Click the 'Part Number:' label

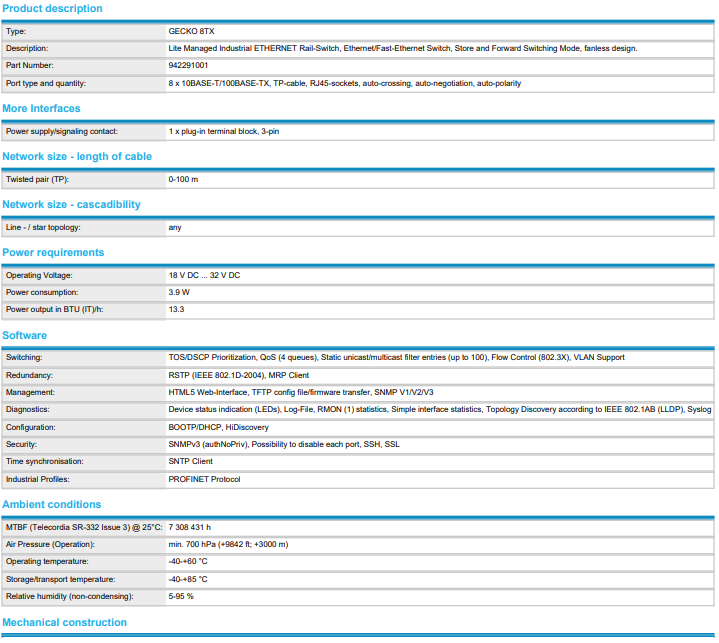[x=30, y=66]
